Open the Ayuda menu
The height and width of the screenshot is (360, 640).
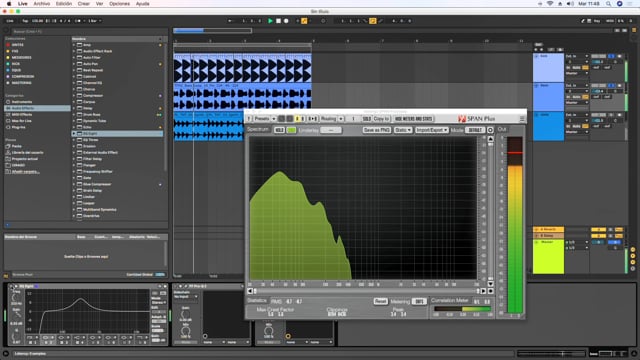pos(142,4)
